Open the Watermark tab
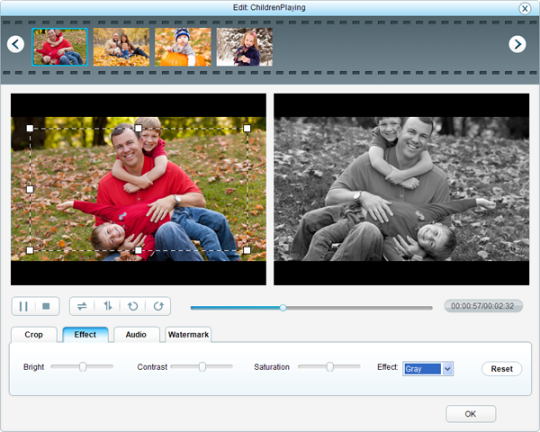 coord(188,335)
